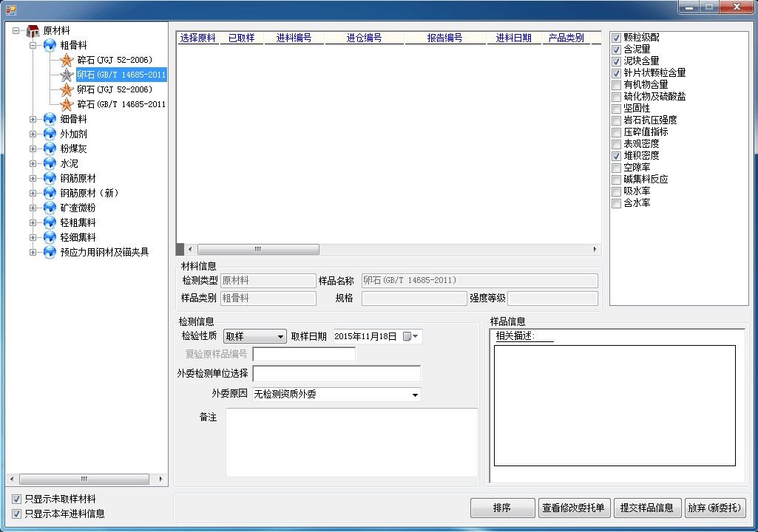The image size is (758, 532).
Task: Click the globe icon beside 粗骨料
Action: (x=50, y=46)
